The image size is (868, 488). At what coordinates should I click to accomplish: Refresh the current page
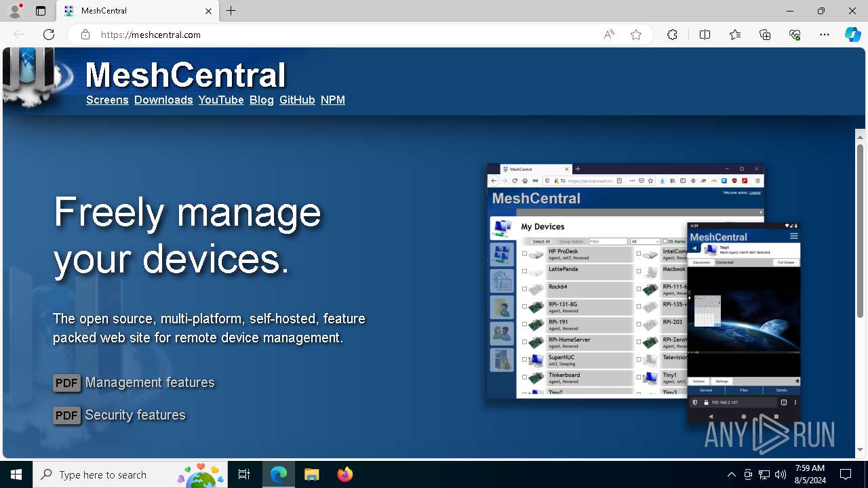pyautogui.click(x=49, y=35)
